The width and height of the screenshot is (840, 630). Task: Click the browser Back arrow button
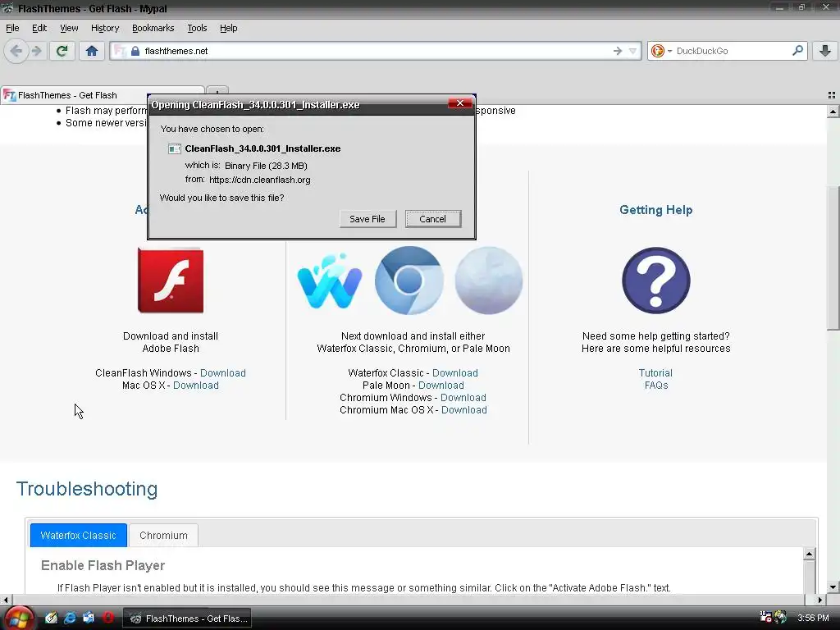click(16, 51)
